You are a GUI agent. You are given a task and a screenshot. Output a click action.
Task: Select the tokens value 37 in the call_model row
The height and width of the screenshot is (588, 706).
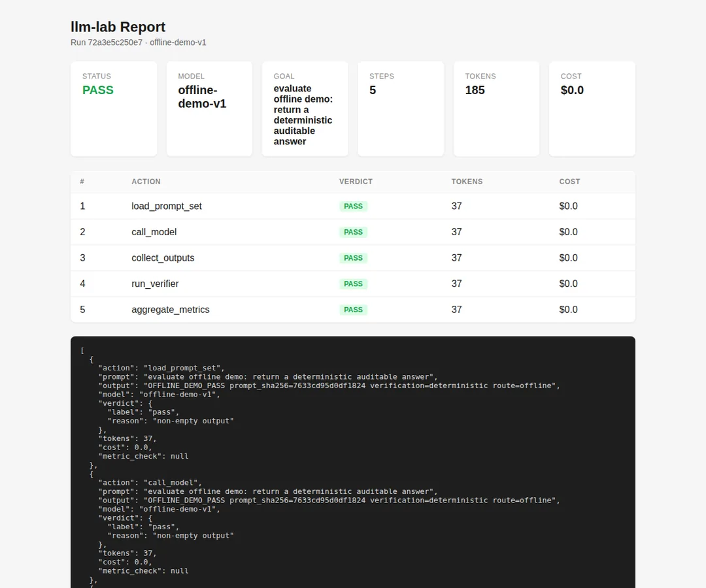(456, 232)
